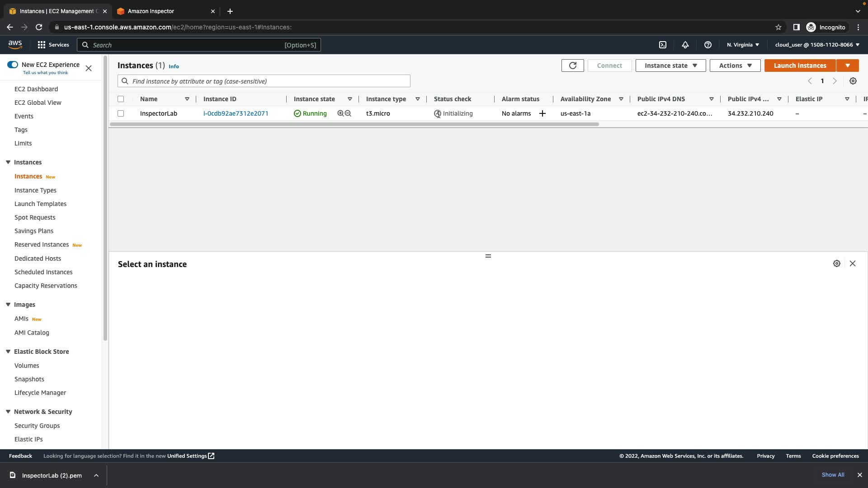
Task: Check the InspectorLab instance checkbox
Action: (121, 113)
